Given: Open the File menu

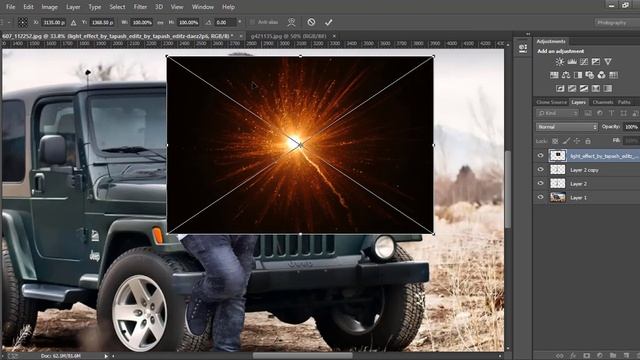Looking at the screenshot, I should (11, 7).
